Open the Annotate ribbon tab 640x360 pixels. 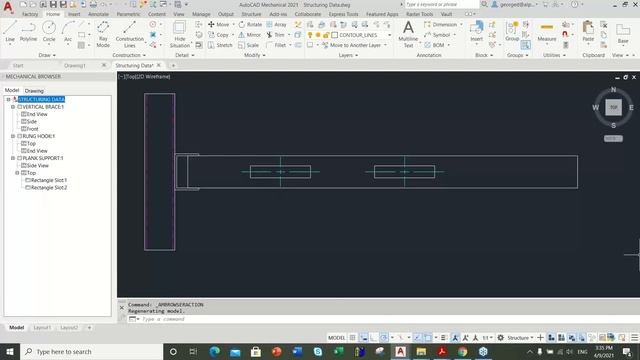(98, 14)
